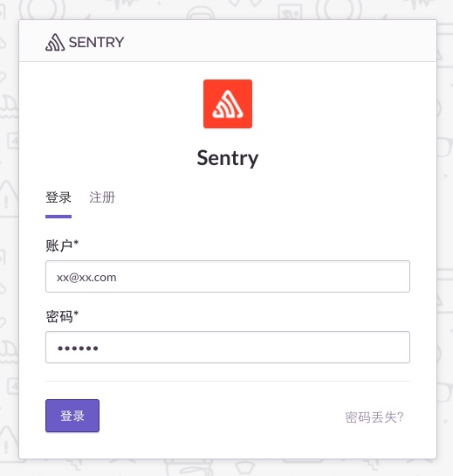This screenshot has height=476, width=453.
Task: Click the 密码 field label
Action: coord(58,316)
